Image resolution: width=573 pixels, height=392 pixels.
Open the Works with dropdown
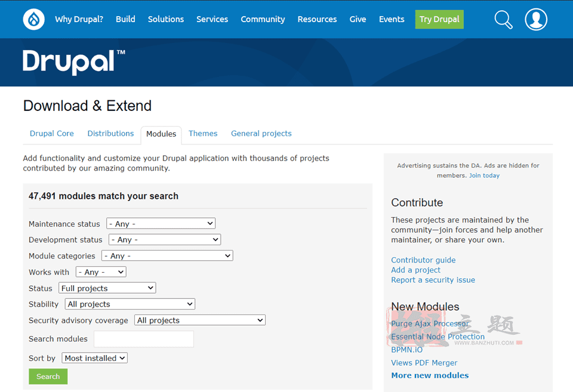(x=101, y=272)
